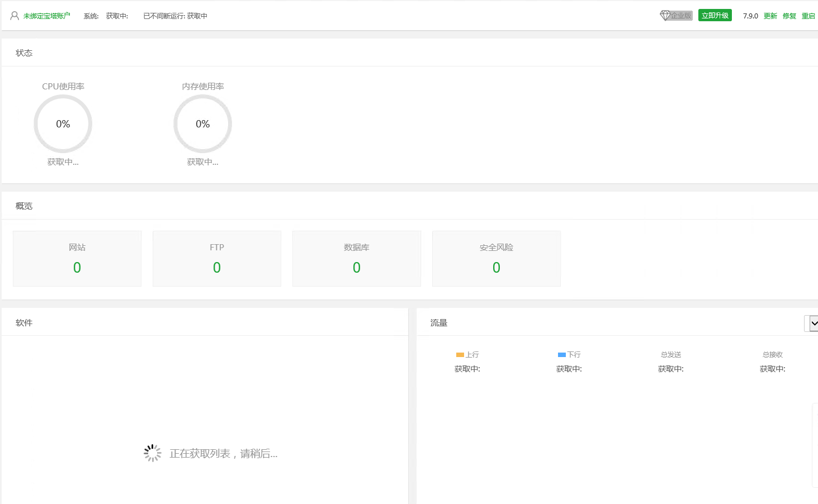The width and height of the screenshot is (818, 504).
Task: Click the blue 下行 legend swatch
Action: tap(562, 355)
